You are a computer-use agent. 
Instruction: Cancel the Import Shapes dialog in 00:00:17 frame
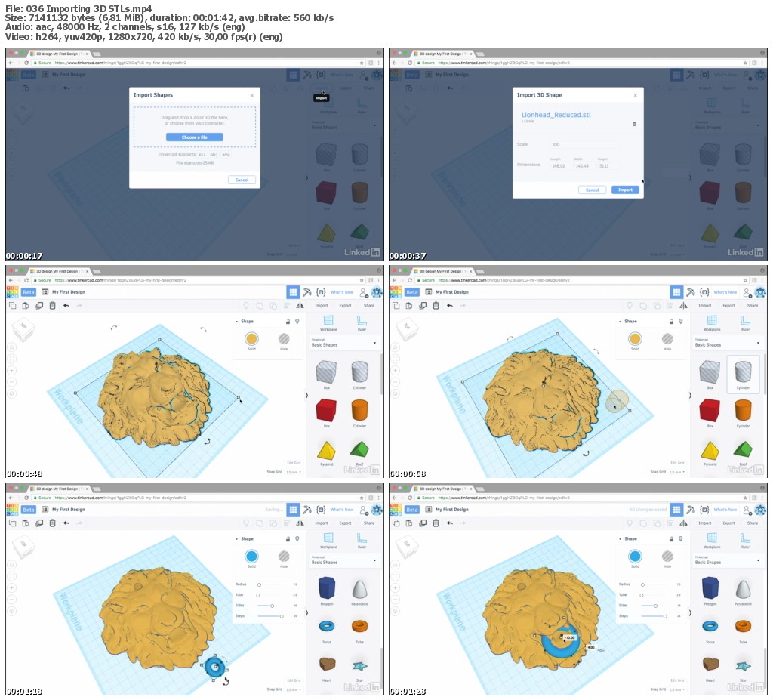[242, 180]
